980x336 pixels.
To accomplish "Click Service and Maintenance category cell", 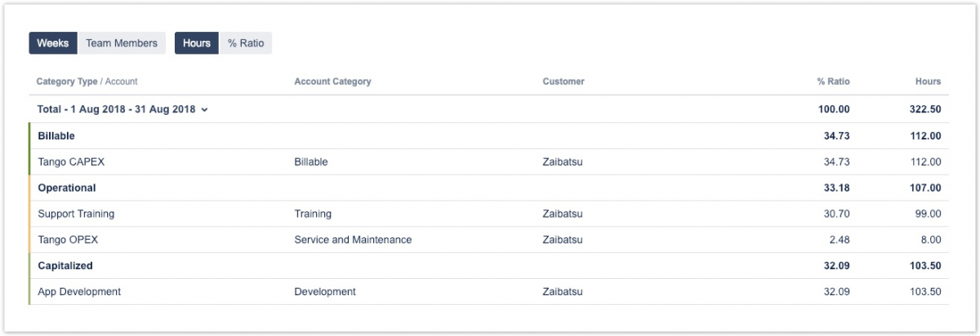I will (353, 240).
